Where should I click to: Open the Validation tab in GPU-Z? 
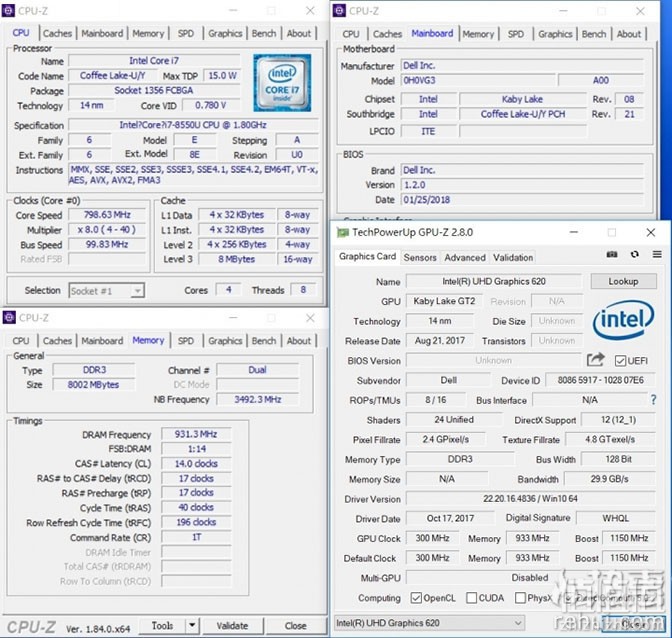pos(513,258)
